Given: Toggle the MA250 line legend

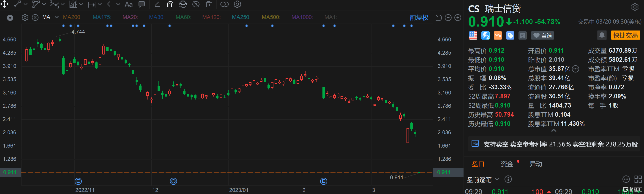Looking at the screenshot, I should [x=241, y=17].
